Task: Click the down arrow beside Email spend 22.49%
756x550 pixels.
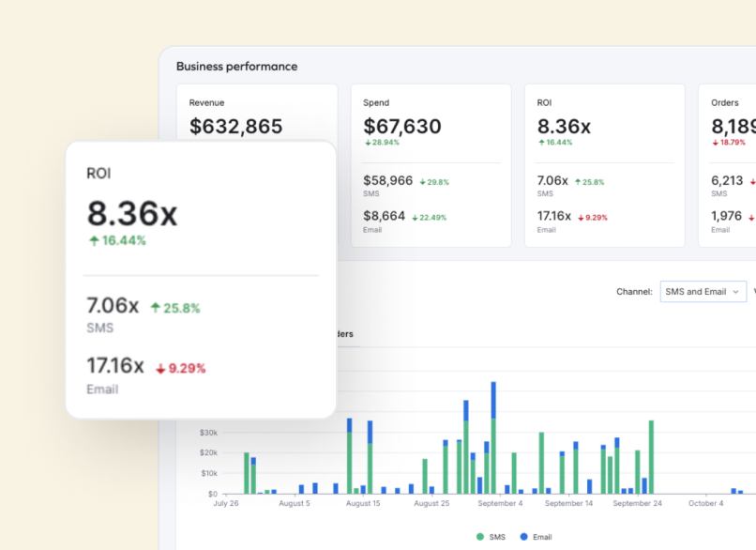Action: [416, 218]
